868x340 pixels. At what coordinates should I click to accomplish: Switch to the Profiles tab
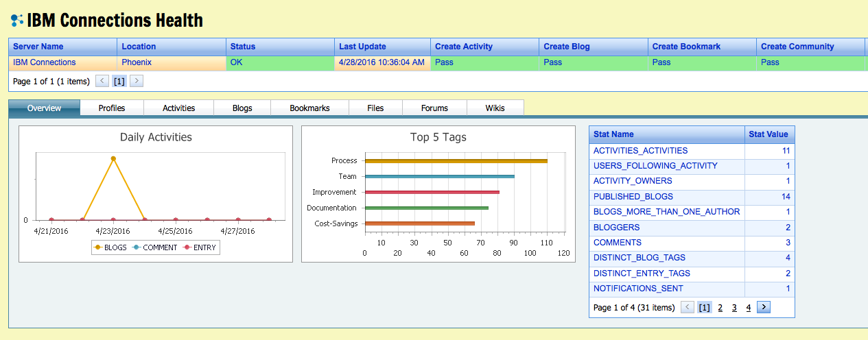pyautogui.click(x=112, y=108)
